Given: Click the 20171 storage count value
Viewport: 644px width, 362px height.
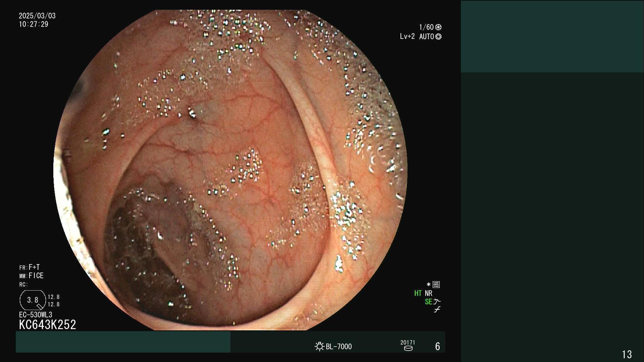Looking at the screenshot, I should 408,343.
